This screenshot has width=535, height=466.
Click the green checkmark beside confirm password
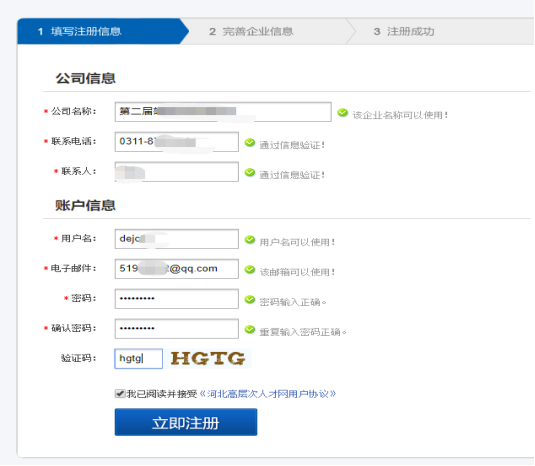tap(250, 330)
